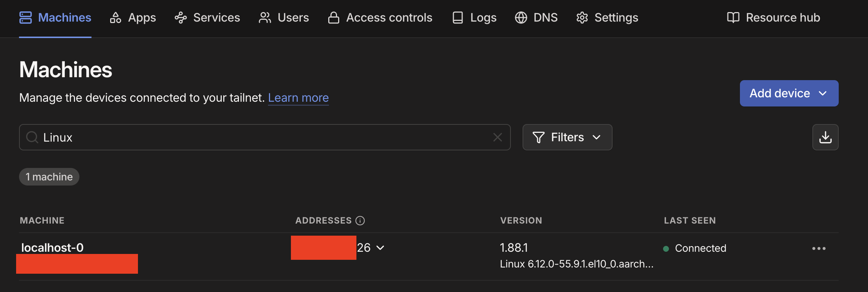Clear the Linux search with X icon
Image resolution: width=868 pixels, height=292 pixels.
click(497, 137)
